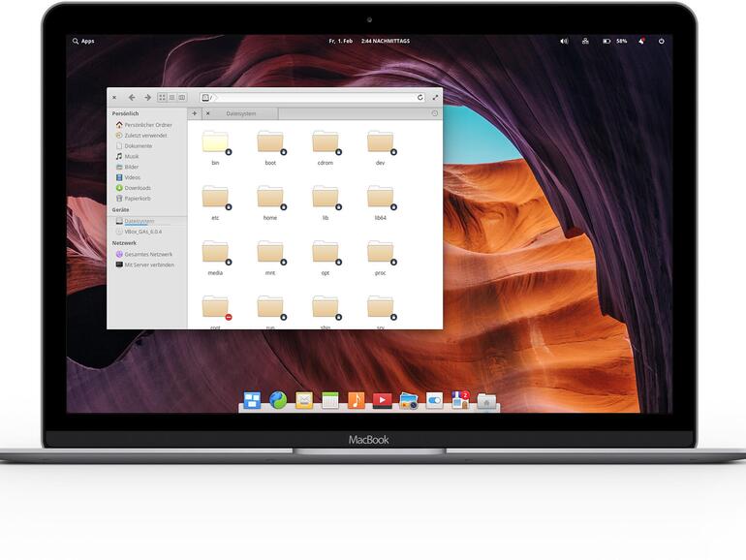The height and width of the screenshot is (560, 746).
Task: Go back with the left arrow button
Action: coord(132,98)
